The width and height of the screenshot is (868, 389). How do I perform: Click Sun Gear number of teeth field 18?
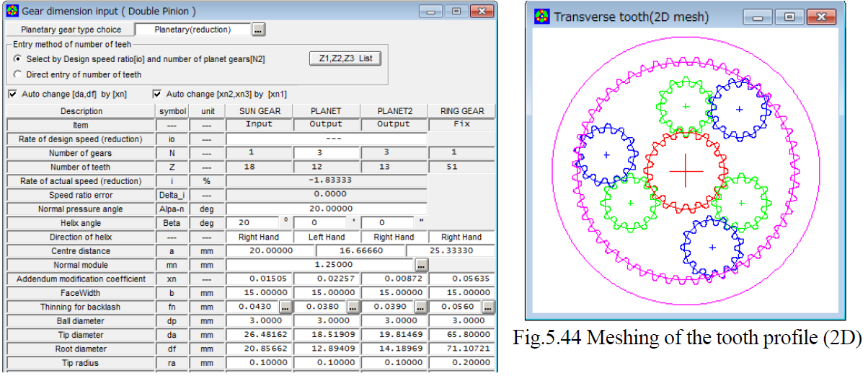pos(258,167)
